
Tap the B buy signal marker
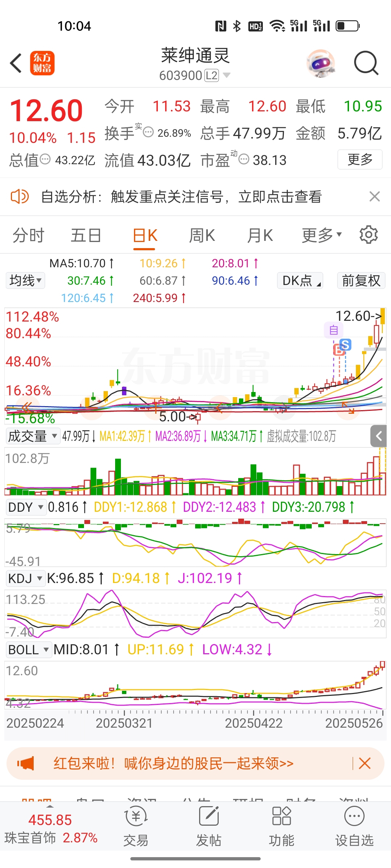[338, 350]
